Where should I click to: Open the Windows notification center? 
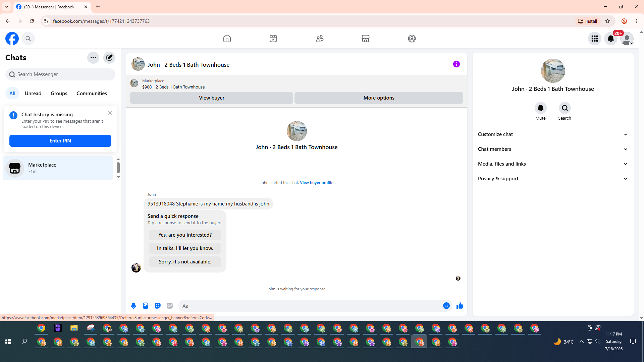point(633,342)
